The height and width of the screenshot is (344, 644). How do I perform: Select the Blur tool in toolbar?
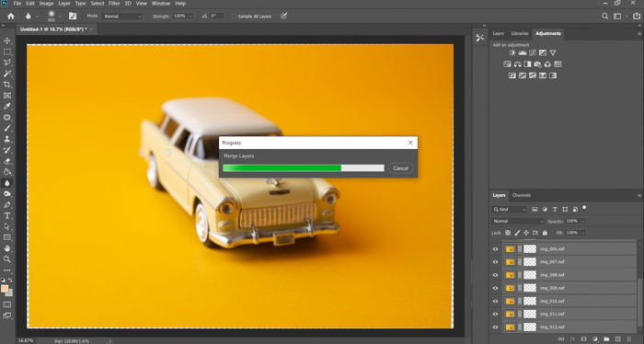pos(7,183)
